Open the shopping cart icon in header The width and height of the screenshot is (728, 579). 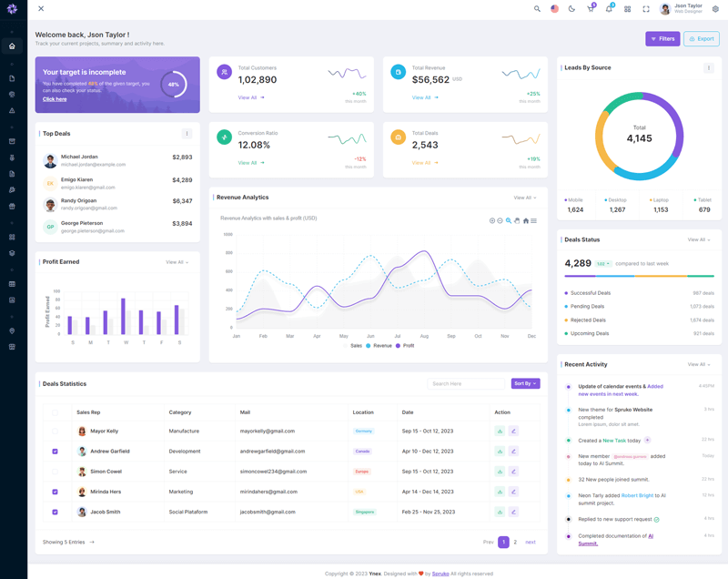(591, 9)
